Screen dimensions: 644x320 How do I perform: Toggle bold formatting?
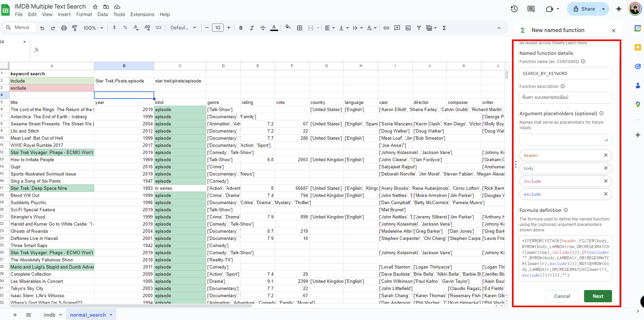point(241,28)
